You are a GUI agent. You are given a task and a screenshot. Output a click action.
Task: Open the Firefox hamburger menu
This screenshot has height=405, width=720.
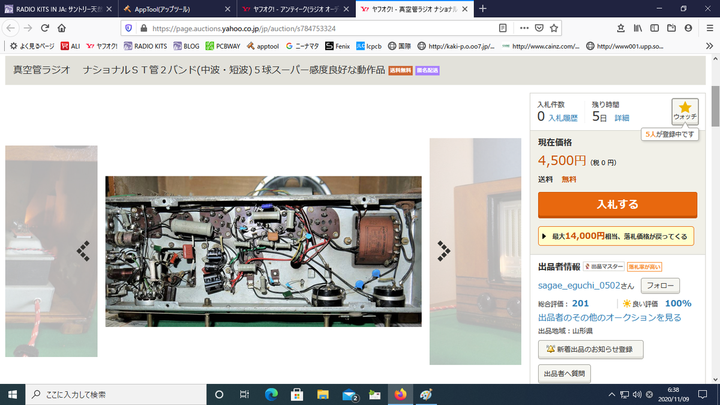click(707, 28)
